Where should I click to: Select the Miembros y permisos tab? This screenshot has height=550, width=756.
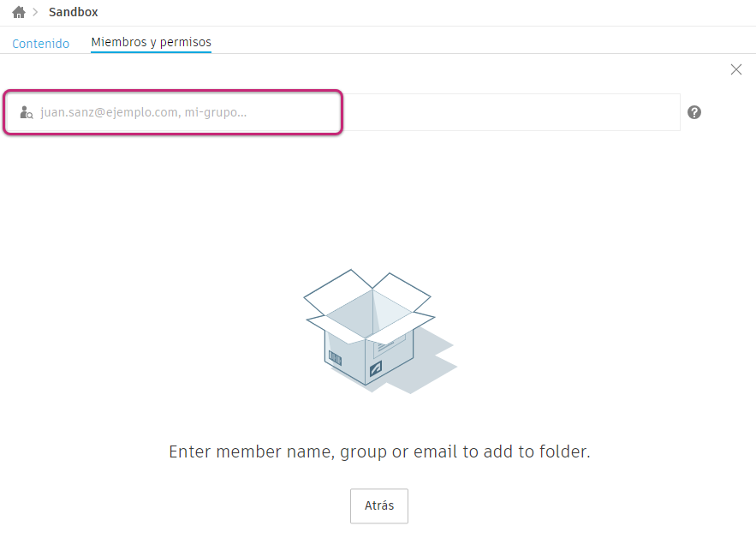[151, 42]
